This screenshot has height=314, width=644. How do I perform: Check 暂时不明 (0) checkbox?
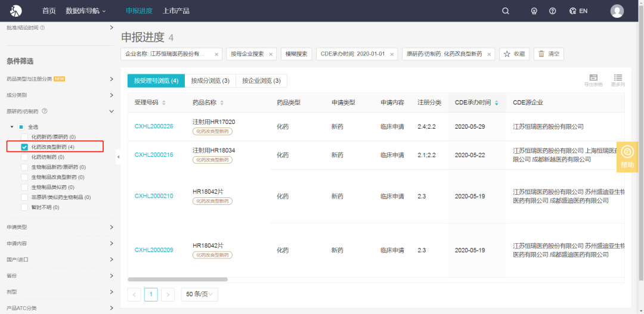point(24,207)
